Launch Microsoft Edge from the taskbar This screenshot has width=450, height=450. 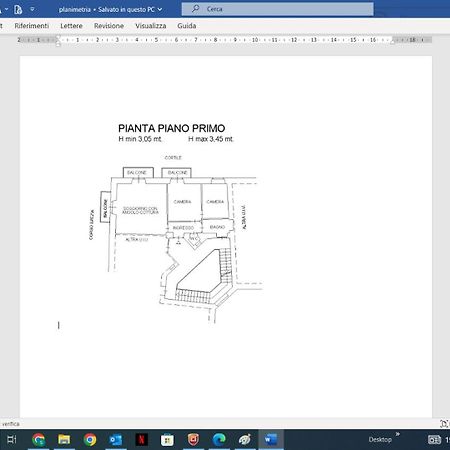pos(219,440)
